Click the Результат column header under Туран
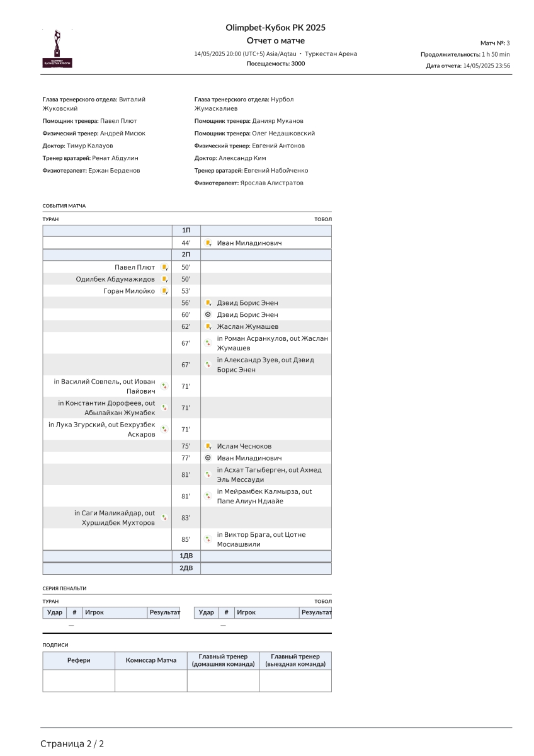The image size is (534, 756). (164, 612)
